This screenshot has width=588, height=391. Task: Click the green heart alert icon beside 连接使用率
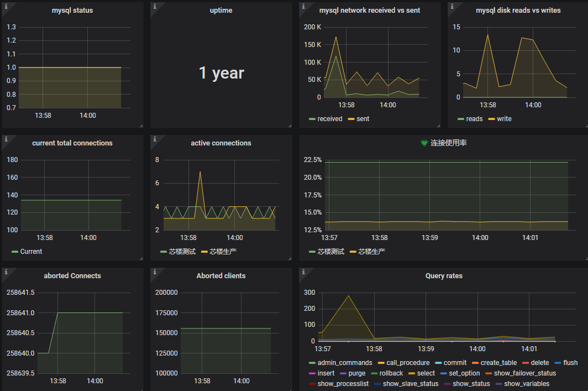(x=424, y=143)
